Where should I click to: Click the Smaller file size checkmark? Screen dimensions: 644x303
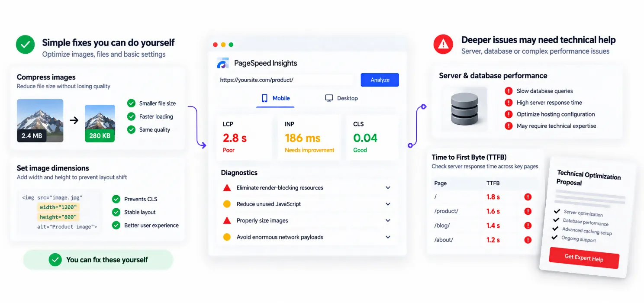pyautogui.click(x=131, y=103)
